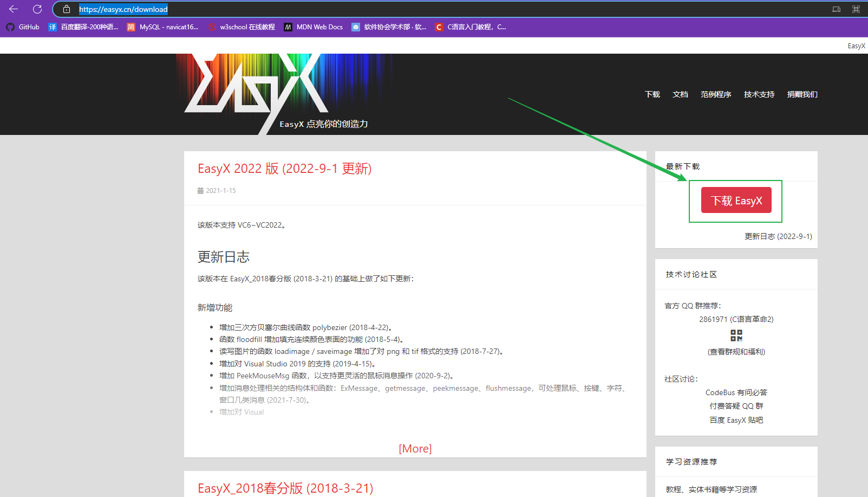
Task: Click the post date 2021-1-15
Action: (x=217, y=191)
